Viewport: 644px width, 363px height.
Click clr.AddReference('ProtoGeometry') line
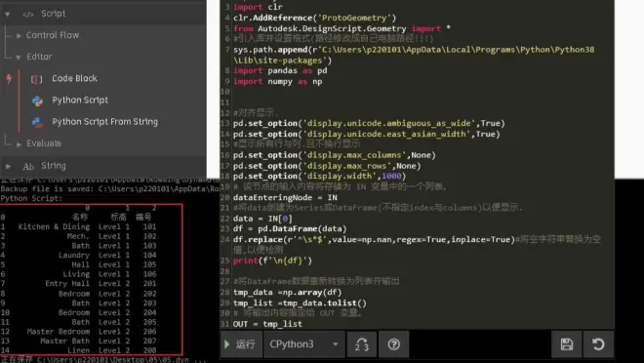[x=314, y=18]
